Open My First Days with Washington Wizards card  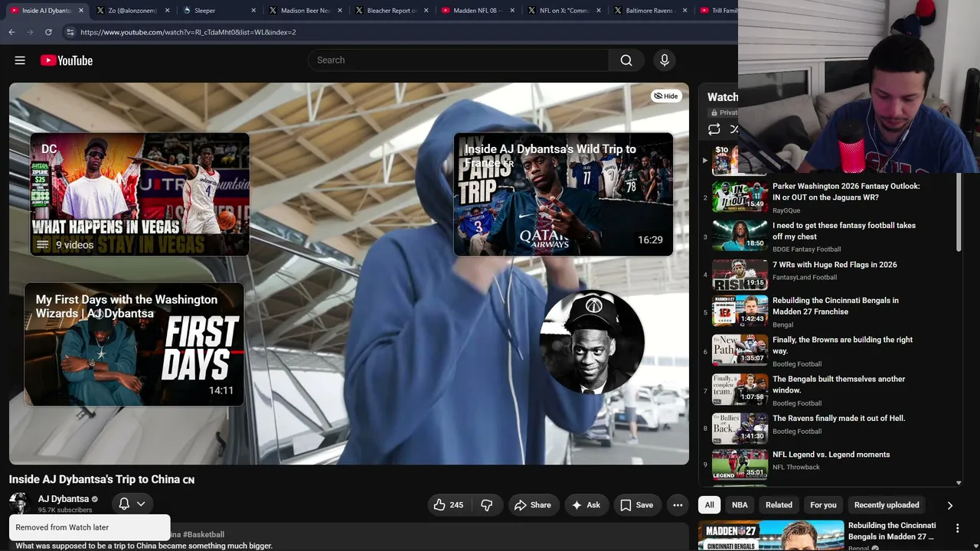pos(134,344)
